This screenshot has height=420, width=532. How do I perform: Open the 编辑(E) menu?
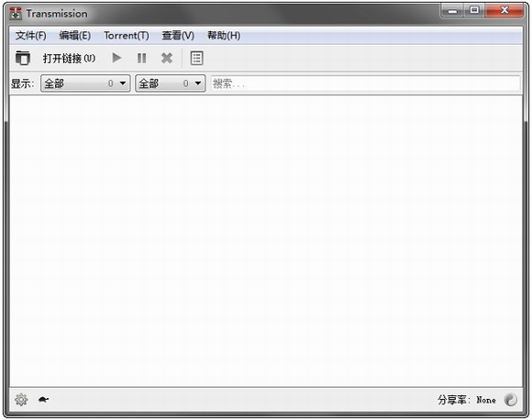[74, 35]
